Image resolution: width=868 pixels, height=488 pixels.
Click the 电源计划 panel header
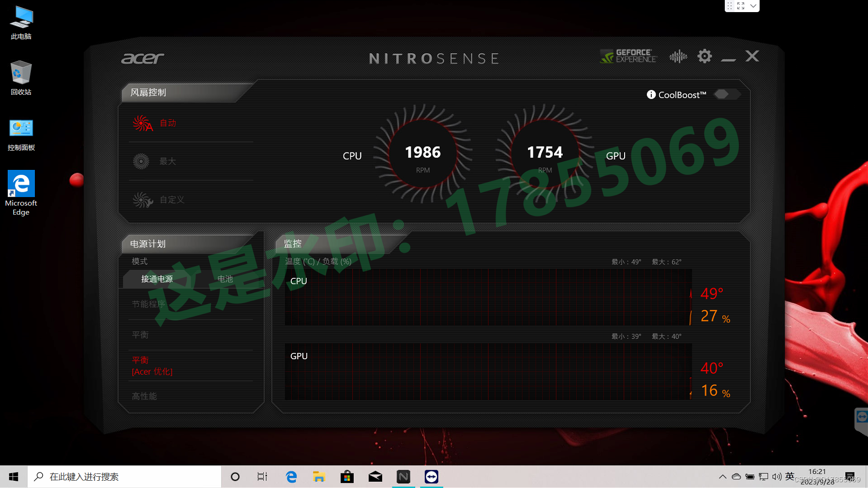coord(148,244)
